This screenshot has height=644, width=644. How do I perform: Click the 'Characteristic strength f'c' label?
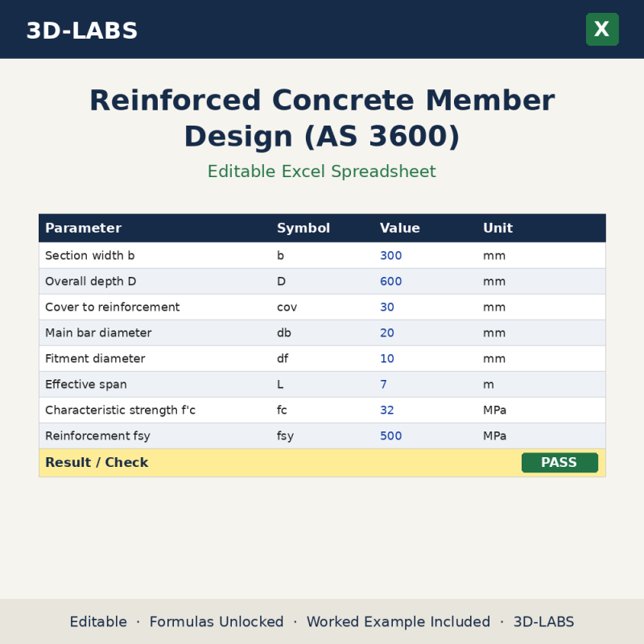point(120,410)
